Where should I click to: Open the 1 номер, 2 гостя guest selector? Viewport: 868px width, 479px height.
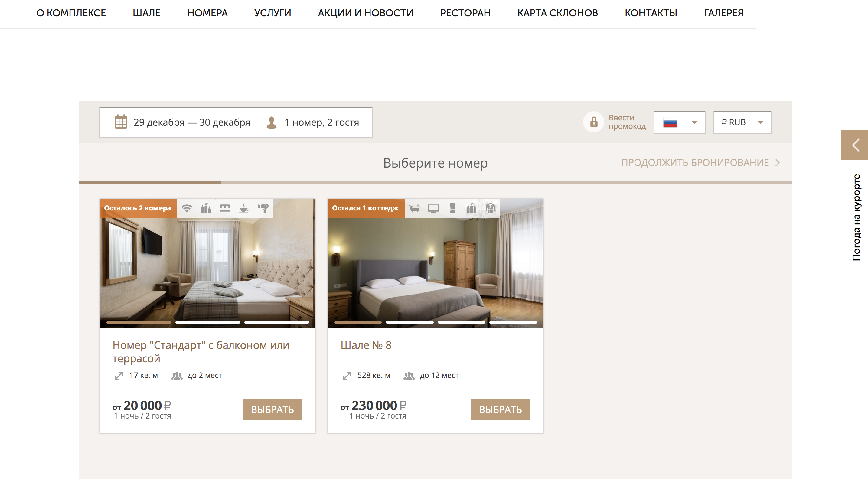pos(312,122)
